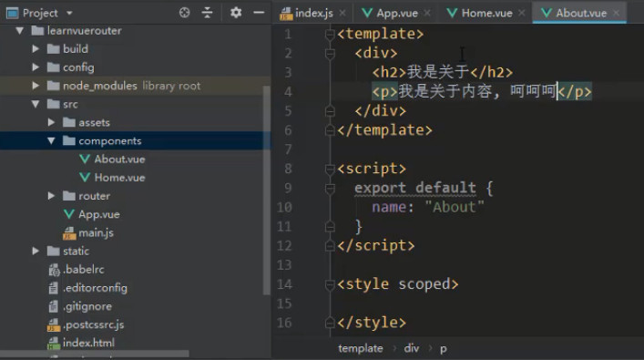Open Project panel settings gear
Viewport: 644px width, 360px height.
point(236,13)
